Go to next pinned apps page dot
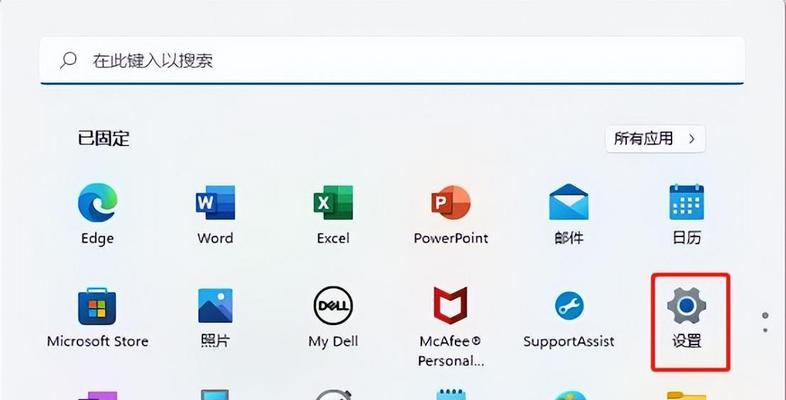Image resolution: width=786 pixels, height=400 pixels. pyautogui.click(x=765, y=330)
